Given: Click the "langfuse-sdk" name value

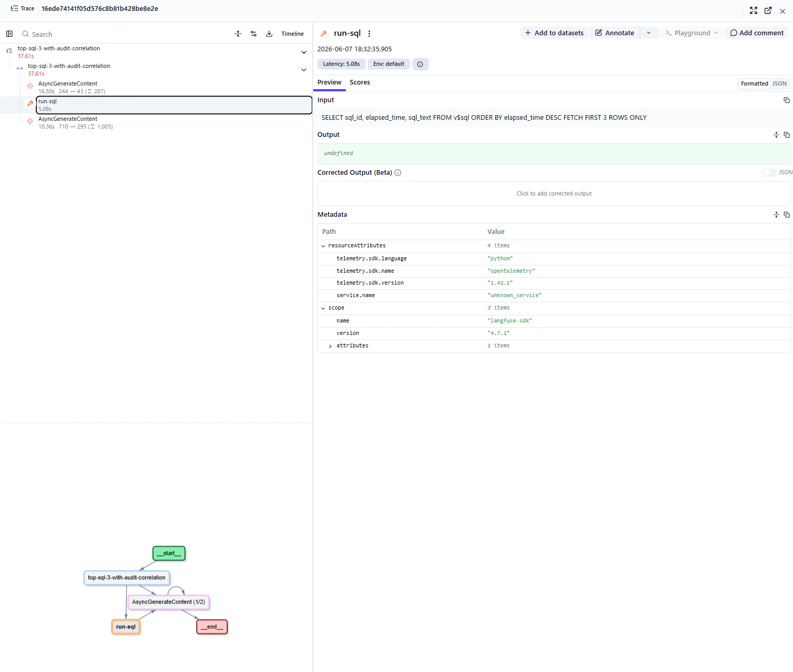Looking at the screenshot, I should click(x=510, y=321).
